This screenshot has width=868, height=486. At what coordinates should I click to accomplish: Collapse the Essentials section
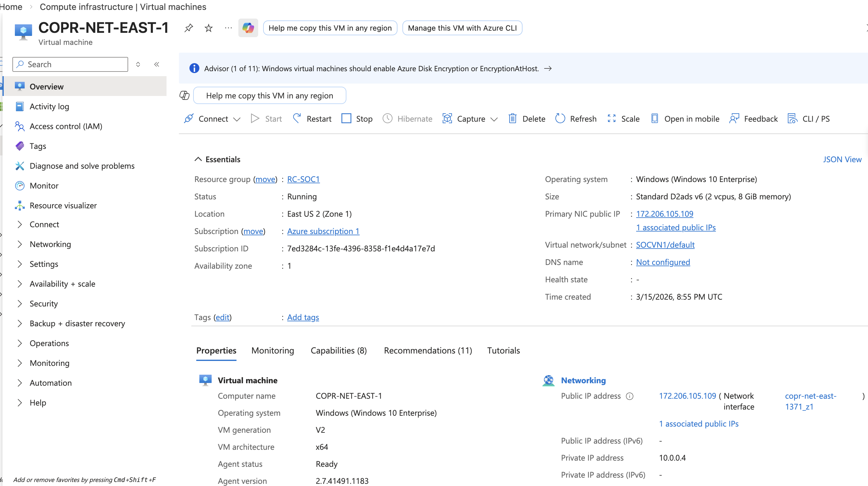198,159
